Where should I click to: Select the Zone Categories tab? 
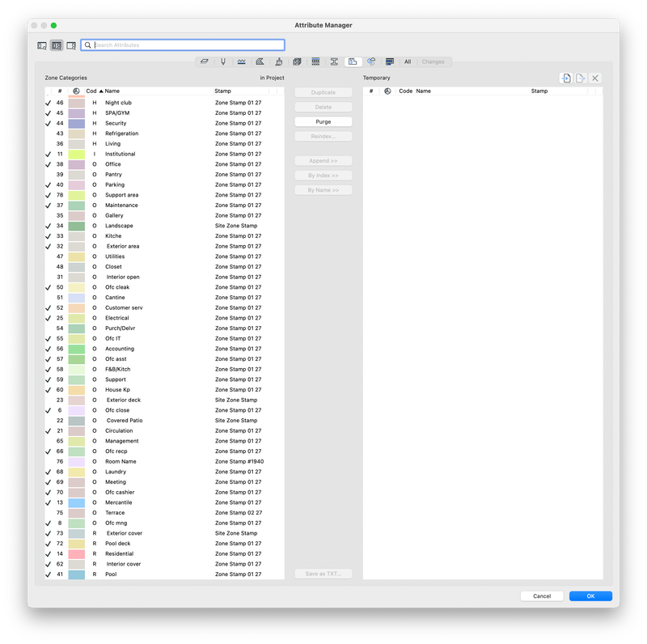[353, 62]
